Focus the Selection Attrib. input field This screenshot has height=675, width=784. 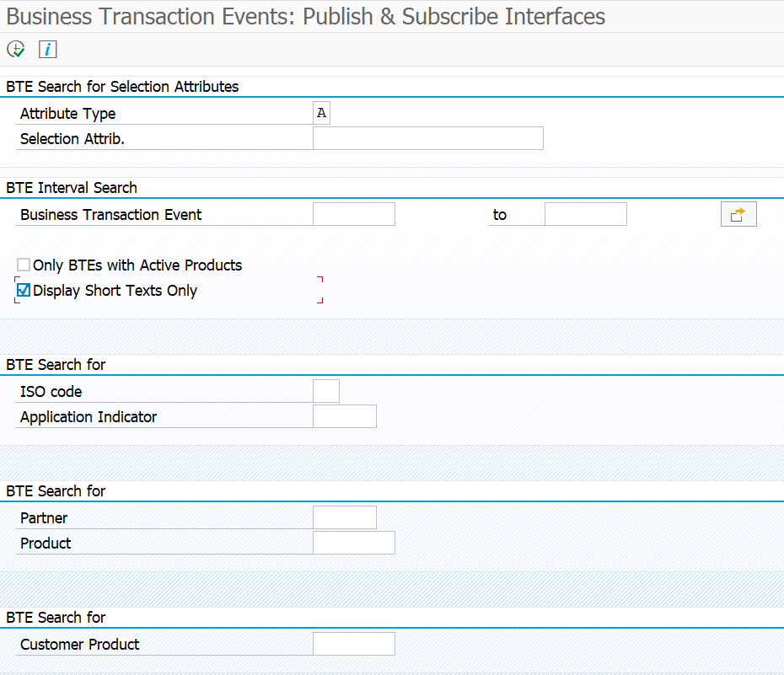click(428, 138)
